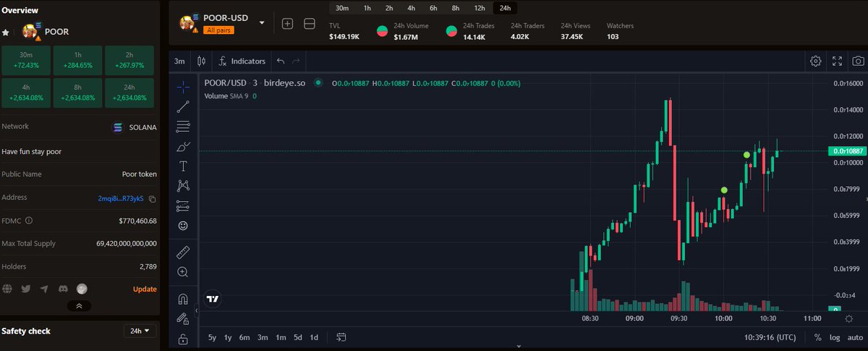Select the zoom-in magnifier tool

pos(183,272)
